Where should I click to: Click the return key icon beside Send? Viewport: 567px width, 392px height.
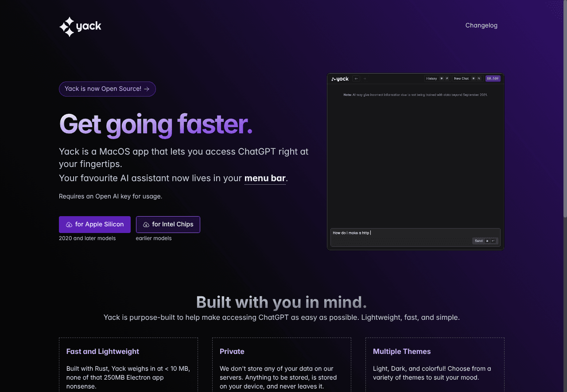point(493,241)
